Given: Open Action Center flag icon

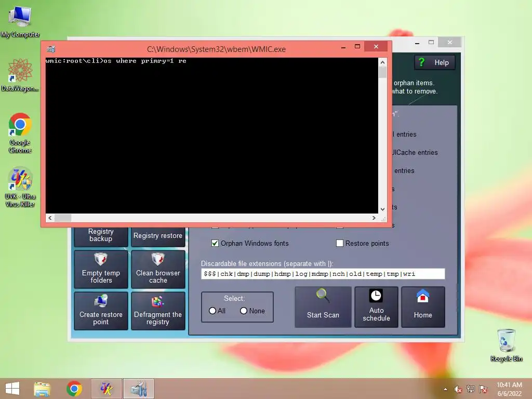Looking at the screenshot, I should [483, 389].
